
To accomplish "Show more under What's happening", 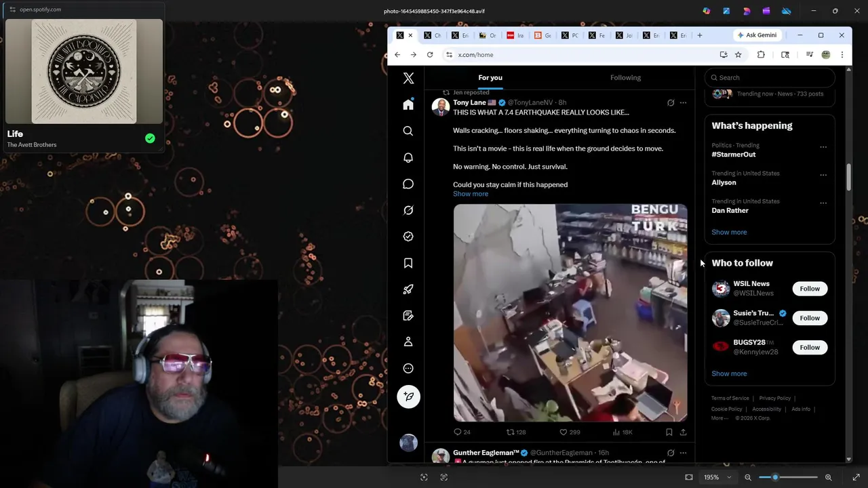I will click(x=729, y=232).
